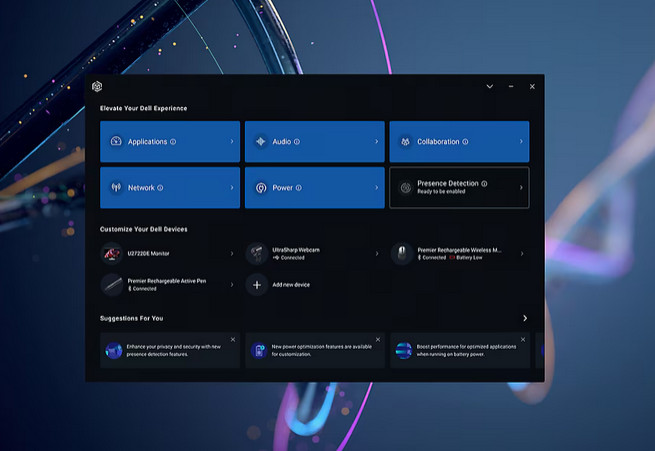Click 'Customize Your Dell Devices' heading
The width and height of the screenshot is (655, 451).
point(144,229)
